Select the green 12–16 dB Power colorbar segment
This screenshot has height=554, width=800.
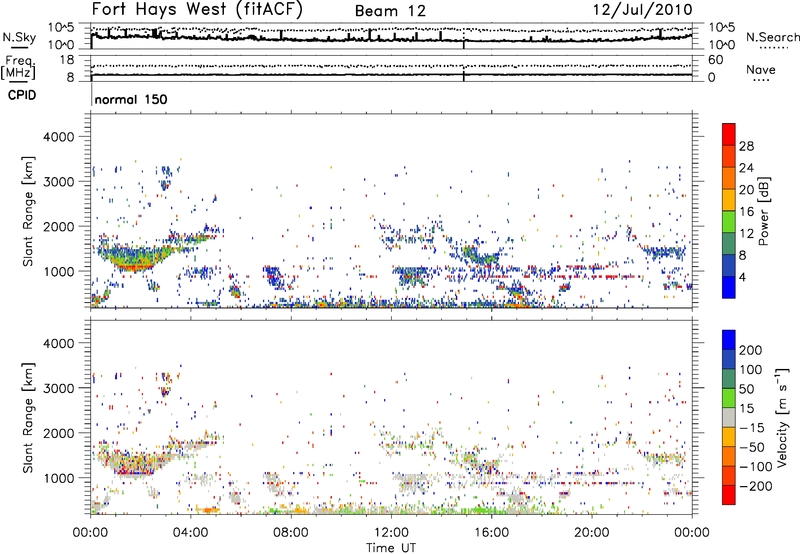(x=729, y=222)
